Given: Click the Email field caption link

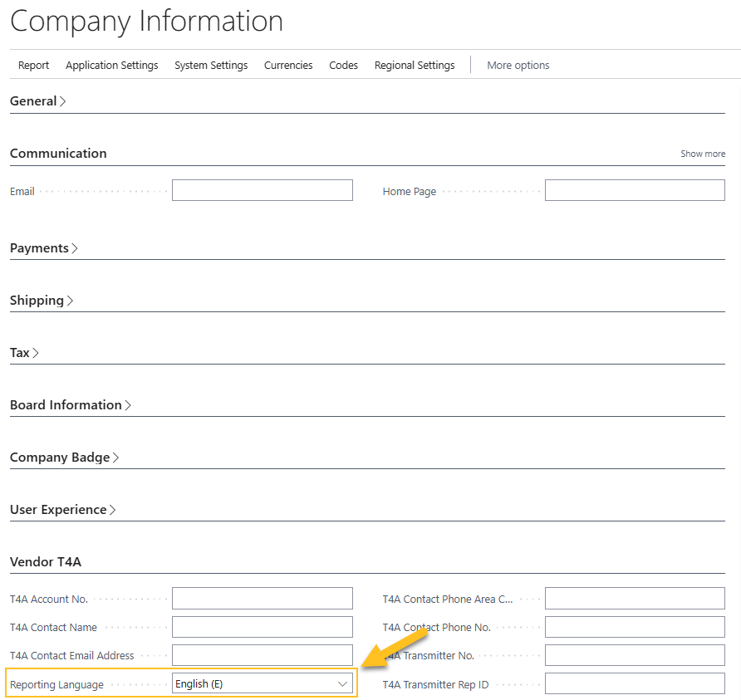Looking at the screenshot, I should [x=22, y=191].
